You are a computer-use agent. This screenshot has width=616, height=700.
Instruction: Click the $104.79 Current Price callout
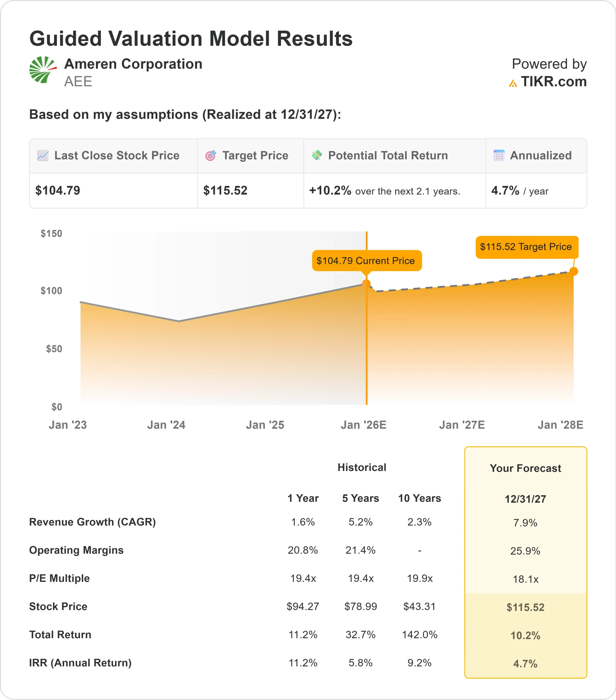tap(367, 261)
